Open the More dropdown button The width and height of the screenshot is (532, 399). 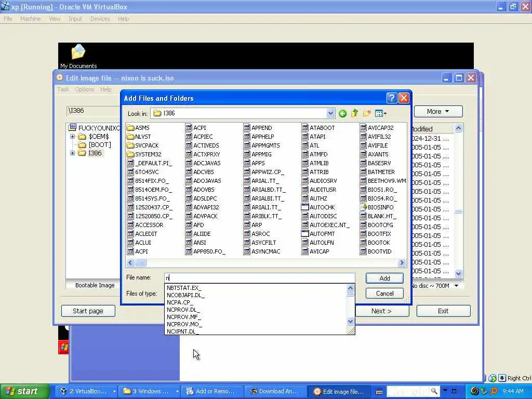click(438, 111)
